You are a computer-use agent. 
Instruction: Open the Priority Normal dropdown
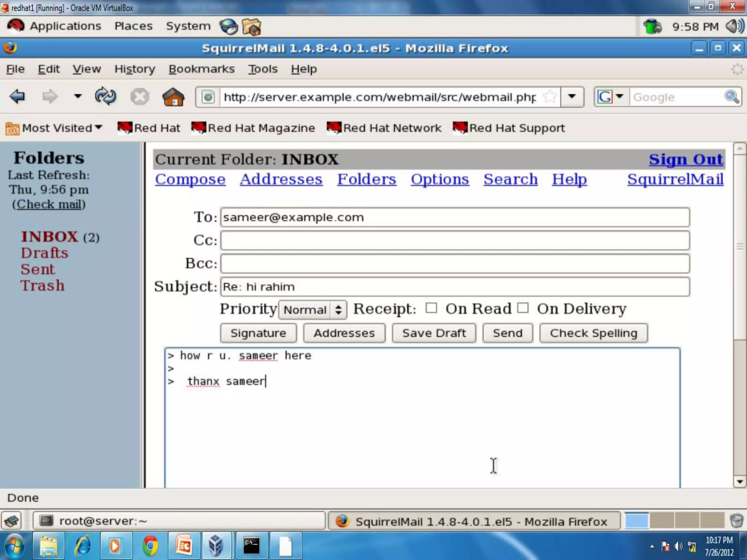pyautogui.click(x=313, y=310)
